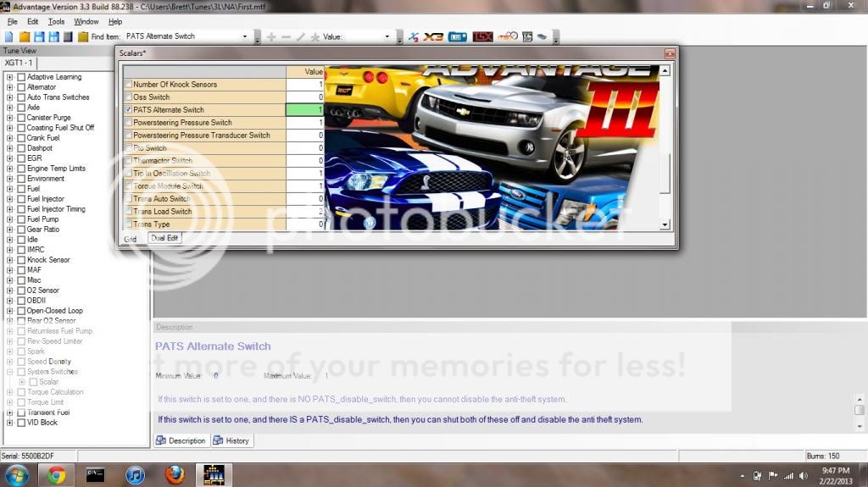Click the first blue Save disk icon

coord(39,37)
